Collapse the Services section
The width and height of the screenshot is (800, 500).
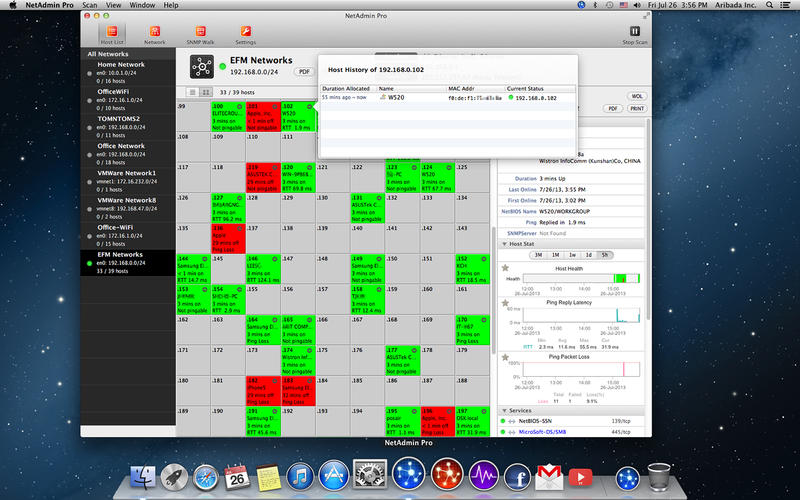tap(504, 410)
